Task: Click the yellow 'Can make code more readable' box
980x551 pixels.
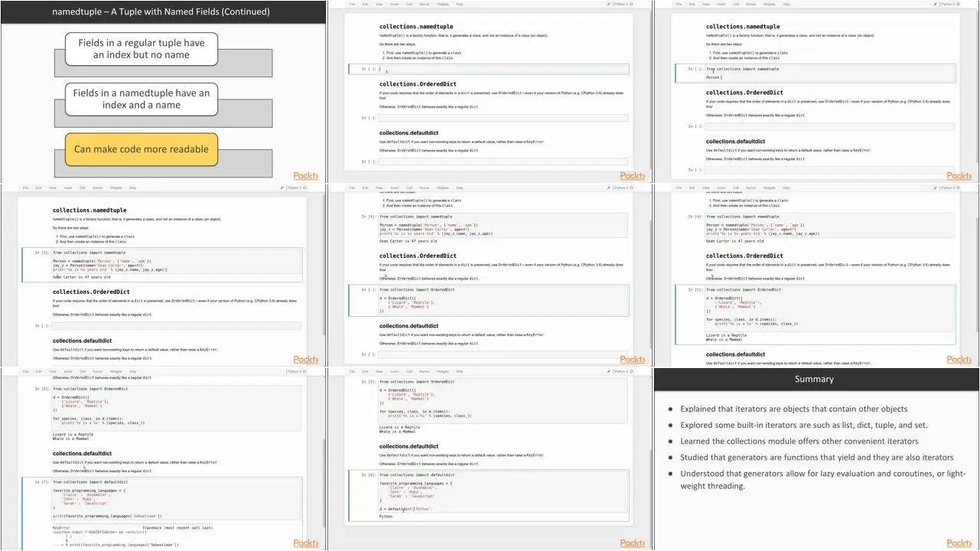Action: click(x=142, y=149)
